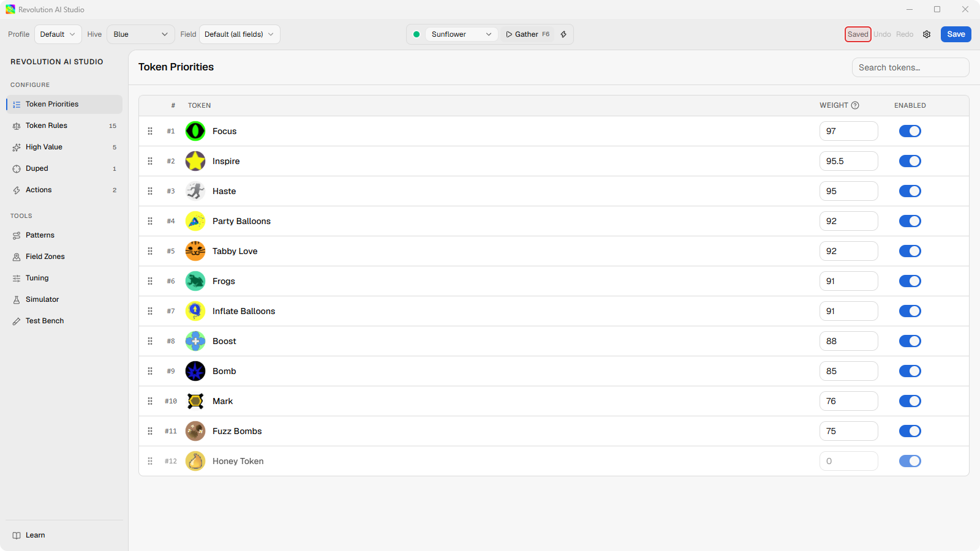Click the Honey Token icon

point(195,461)
